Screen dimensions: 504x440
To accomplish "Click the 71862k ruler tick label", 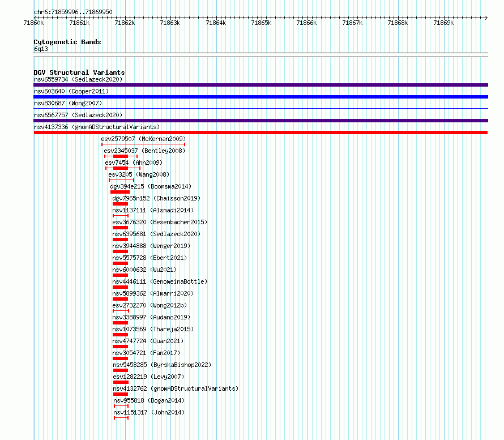I will point(125,23).
